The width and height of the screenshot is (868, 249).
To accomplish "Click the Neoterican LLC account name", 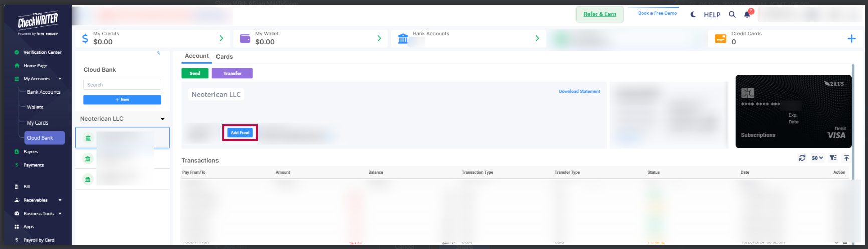I will [216, 94].
